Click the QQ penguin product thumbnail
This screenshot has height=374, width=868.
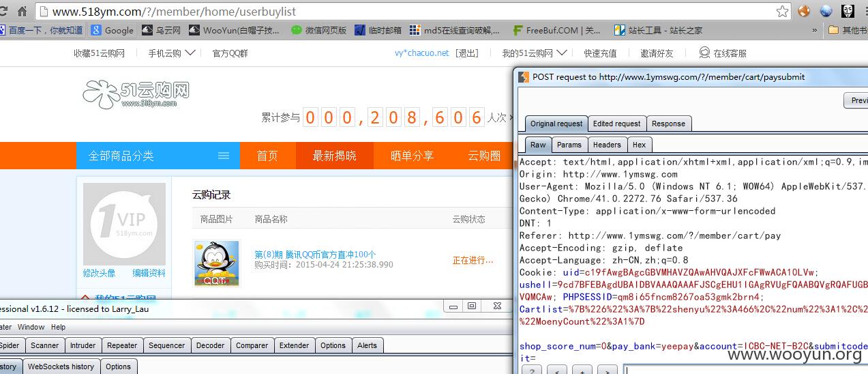(217, 263)
